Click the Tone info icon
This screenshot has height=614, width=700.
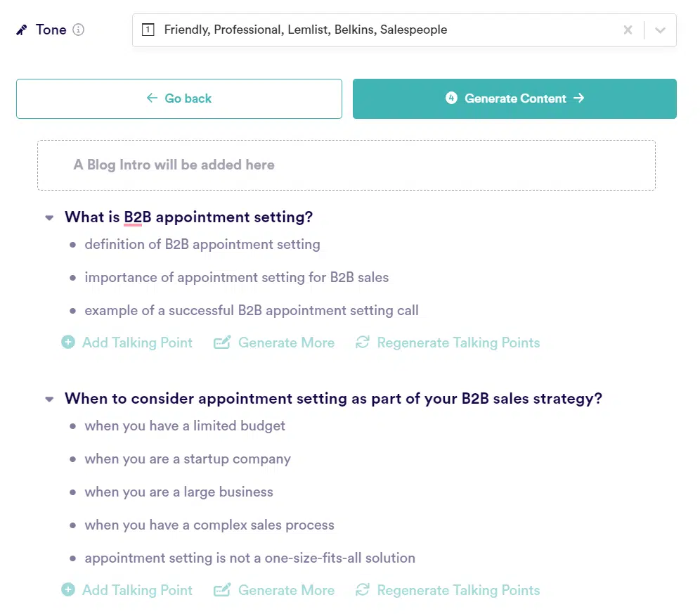[79, 30]
